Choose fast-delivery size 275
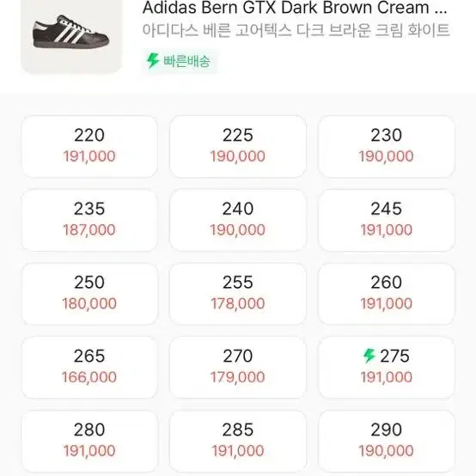 (386, 368)
